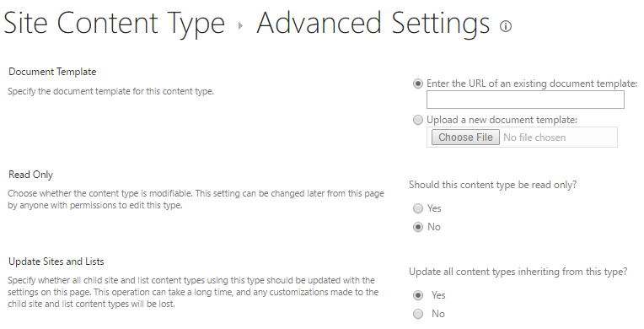This screenshot has width=644, height=329.
Task: Click the Document Template section heading
Action: [52, 72]
